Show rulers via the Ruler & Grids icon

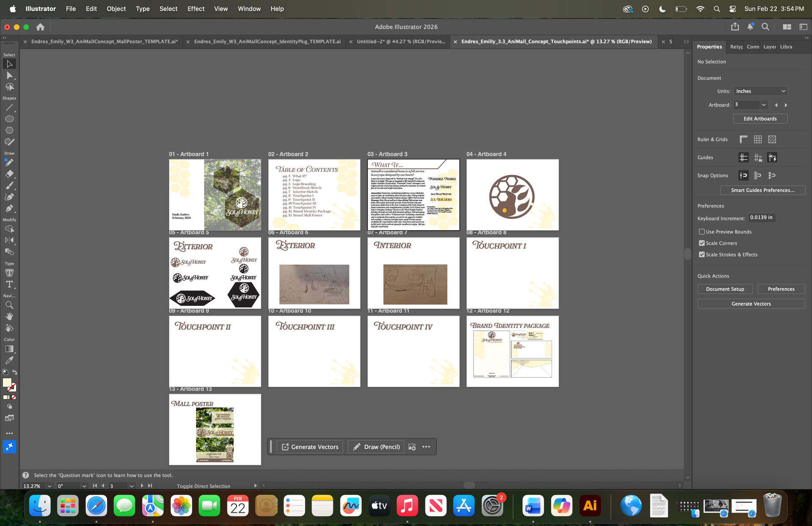pyautogui.click(x=743, y=139)
